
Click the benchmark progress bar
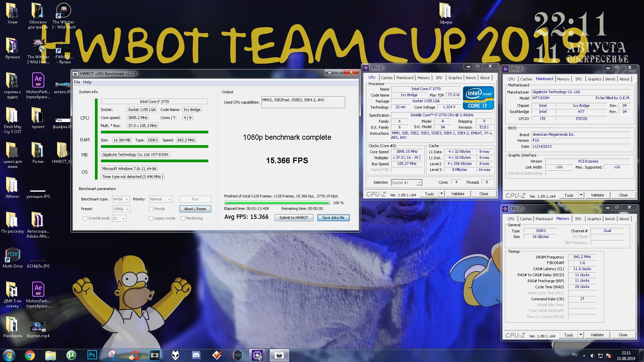click(x=277, y=203)
